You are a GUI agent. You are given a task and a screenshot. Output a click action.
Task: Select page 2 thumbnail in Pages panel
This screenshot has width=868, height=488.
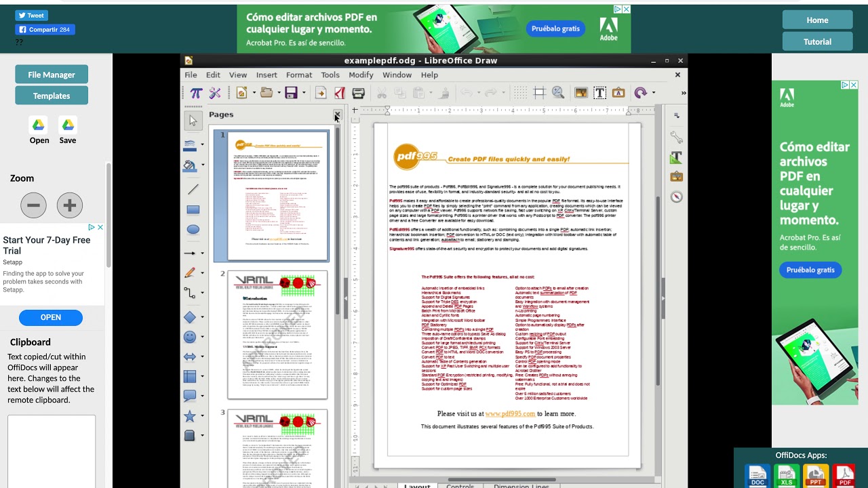tap(277, 335)
